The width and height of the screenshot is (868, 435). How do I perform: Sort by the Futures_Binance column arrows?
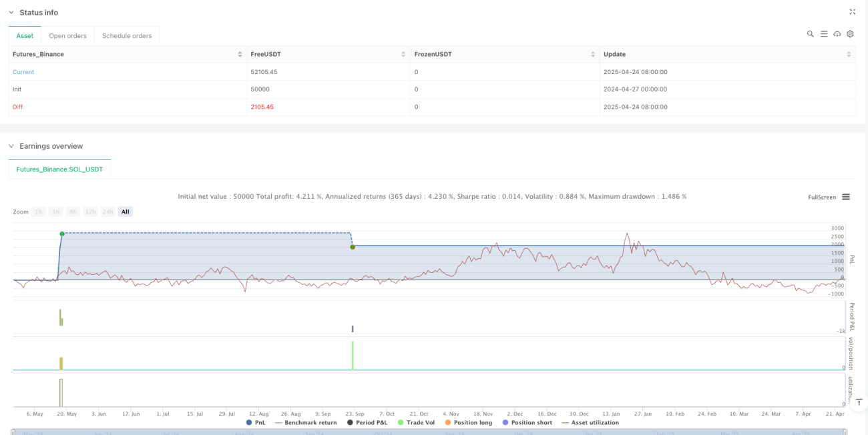tap(240, 54)
